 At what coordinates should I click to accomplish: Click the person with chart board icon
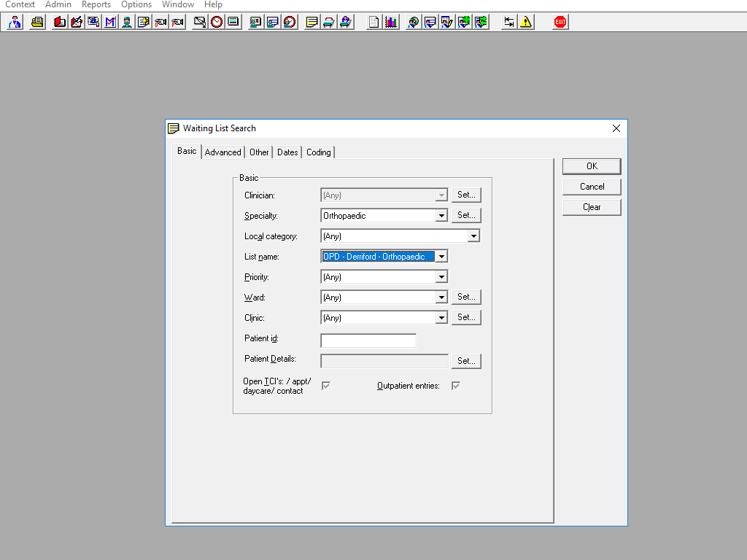tap(256, 22)
